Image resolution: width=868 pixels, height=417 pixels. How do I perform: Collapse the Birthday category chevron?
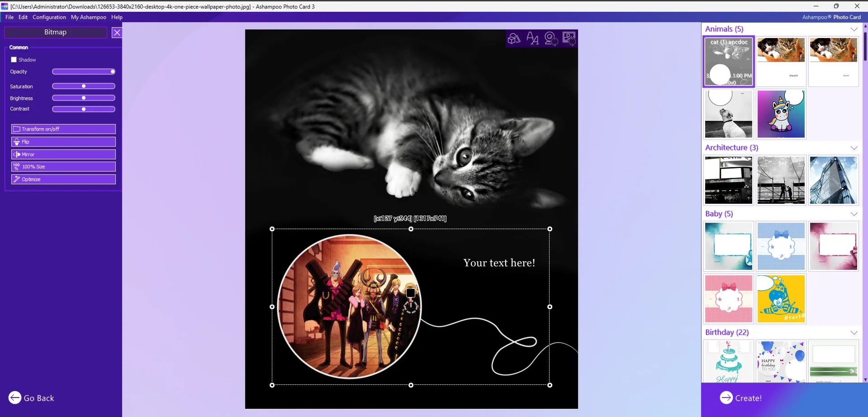pos(854,333)
